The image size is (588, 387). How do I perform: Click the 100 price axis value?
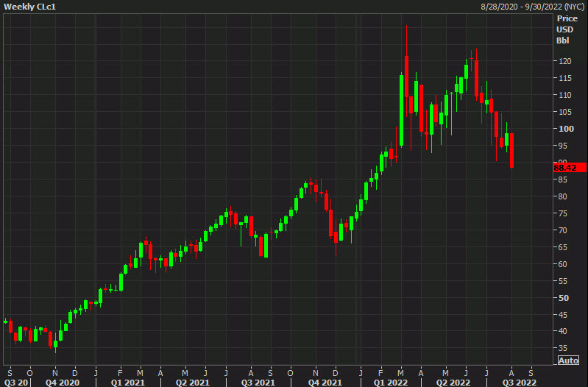tap(566, 129)
